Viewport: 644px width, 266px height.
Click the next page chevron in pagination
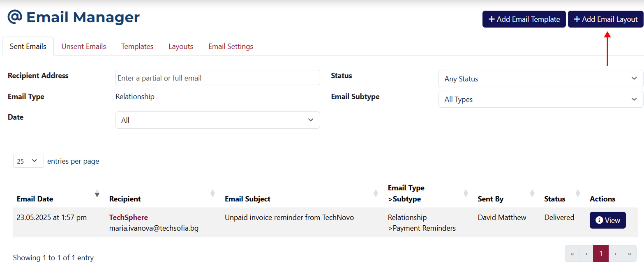click(615, 253)
